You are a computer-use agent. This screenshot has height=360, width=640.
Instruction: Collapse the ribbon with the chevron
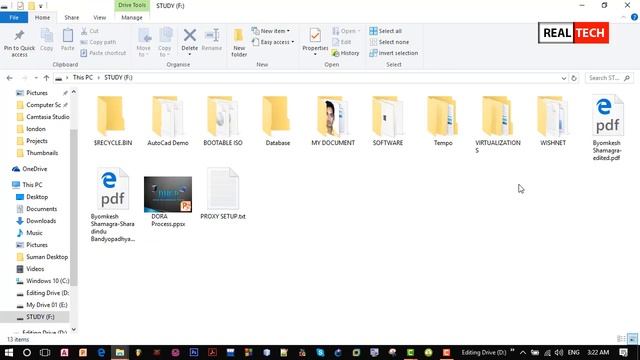[x=624, y=17]
